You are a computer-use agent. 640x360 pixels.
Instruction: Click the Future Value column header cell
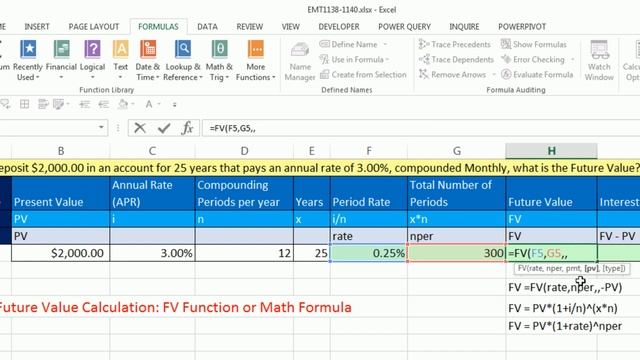551,193
